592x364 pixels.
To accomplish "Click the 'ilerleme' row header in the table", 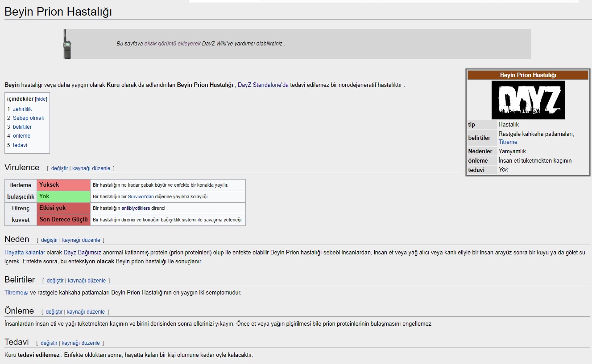I will click(x=21, y=185).
